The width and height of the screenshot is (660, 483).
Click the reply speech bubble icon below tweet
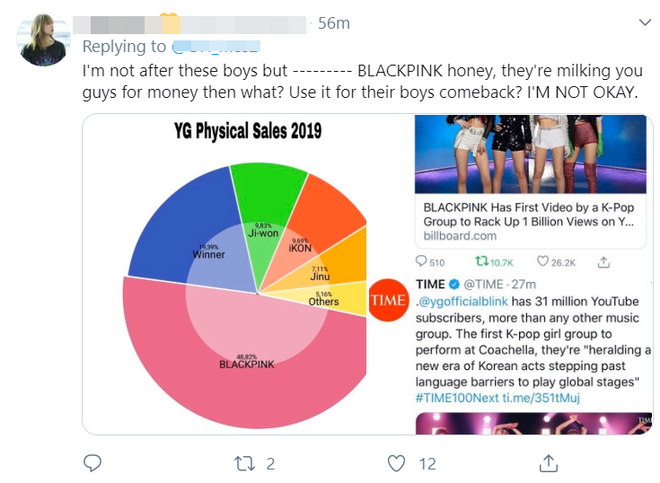[x=92, y=464]
